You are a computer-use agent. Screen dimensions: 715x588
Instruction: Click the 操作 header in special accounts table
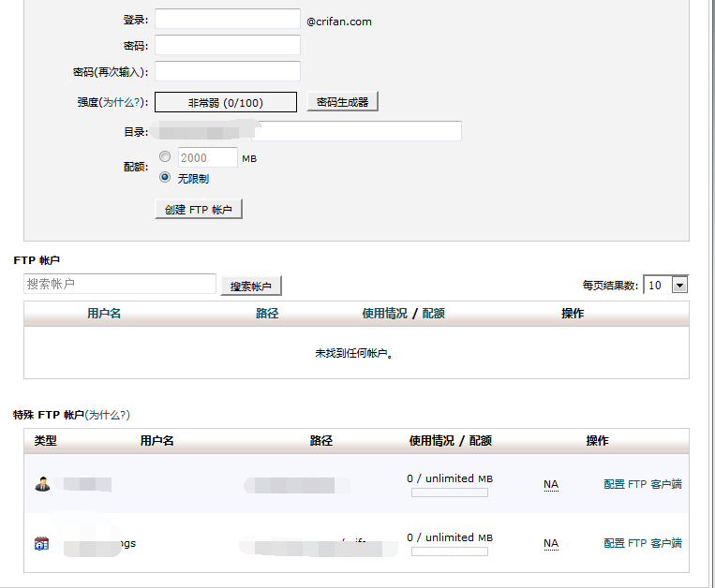click(597, 440)
